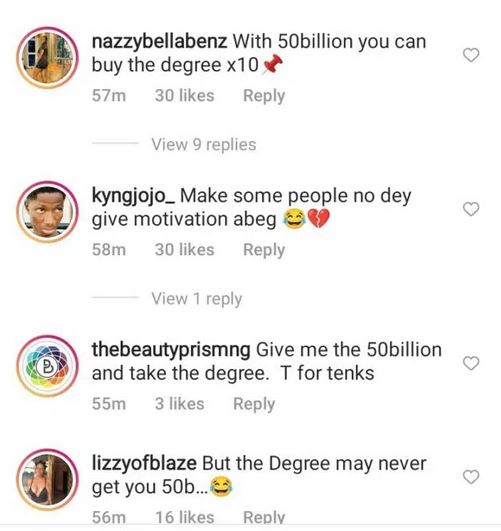501x531 pixels.
Task: View 30 likes on nazzybellabenz's comment
Action: click(x=185, y=95)
